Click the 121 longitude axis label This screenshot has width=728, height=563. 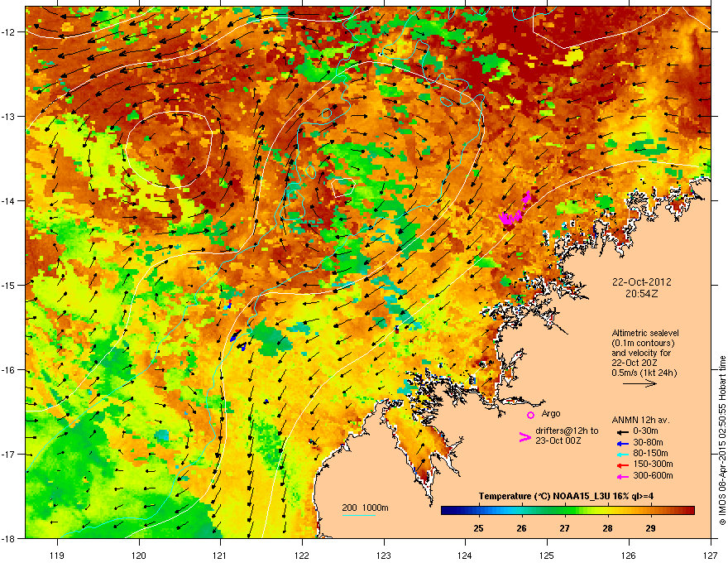point(220,555)
